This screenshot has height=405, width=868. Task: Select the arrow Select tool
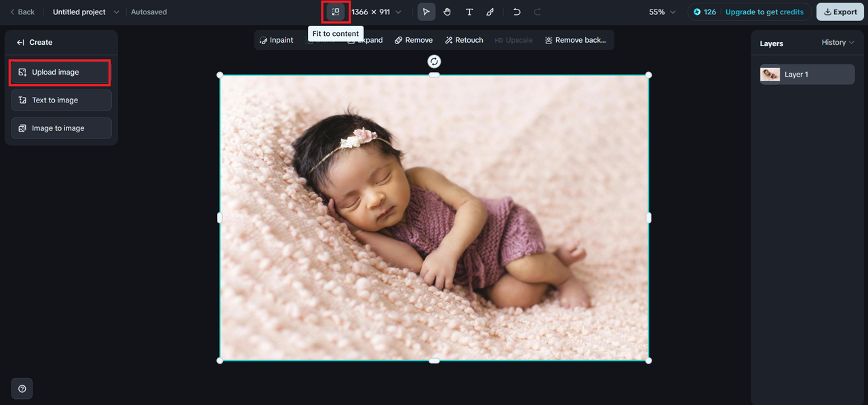426,12
